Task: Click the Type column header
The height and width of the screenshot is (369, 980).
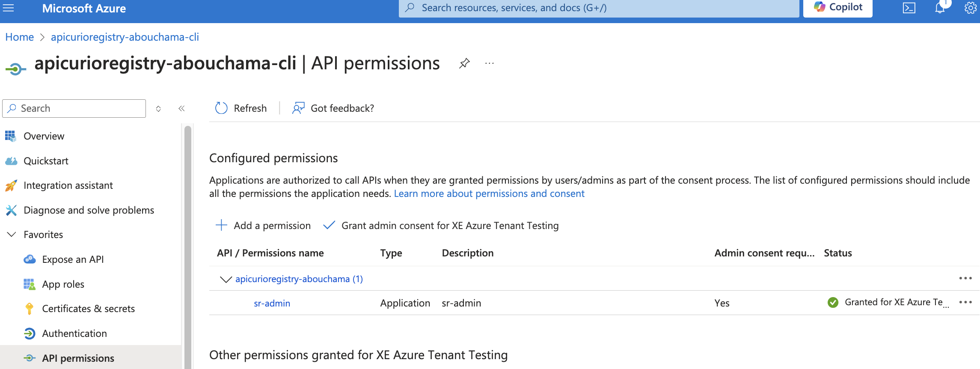Action: pos(391,253)
